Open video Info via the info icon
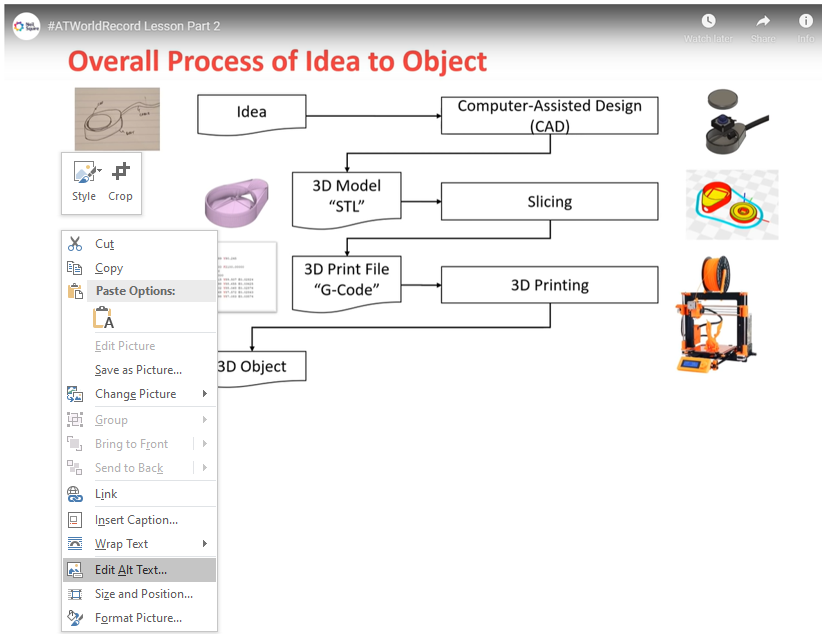The image size is (826, 634). [x=806, y=20]
